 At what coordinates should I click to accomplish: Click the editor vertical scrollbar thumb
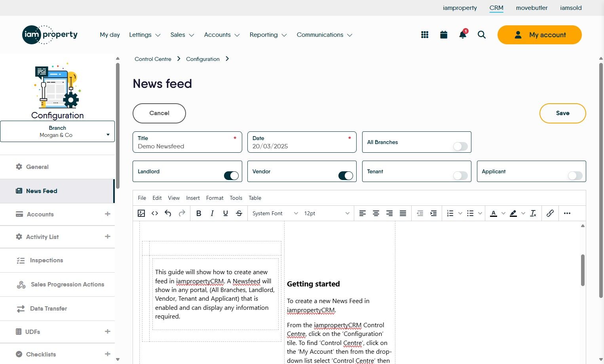click(583, 270)
